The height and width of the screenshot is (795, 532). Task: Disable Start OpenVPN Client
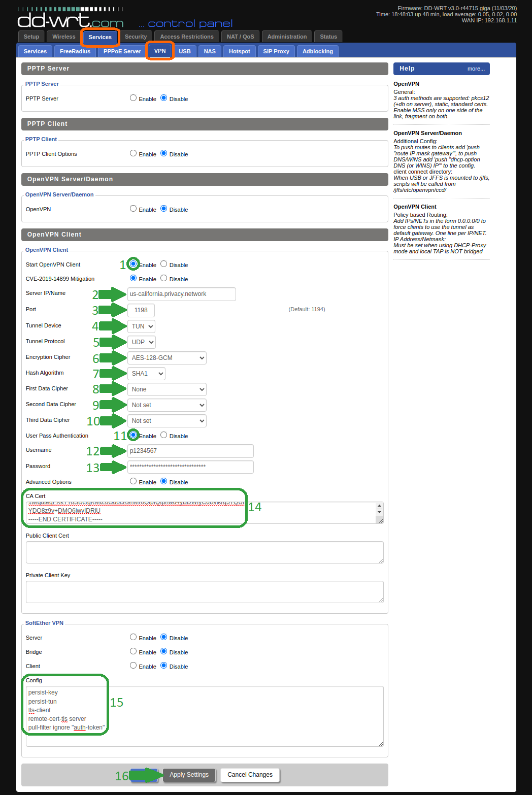(164, 264)
